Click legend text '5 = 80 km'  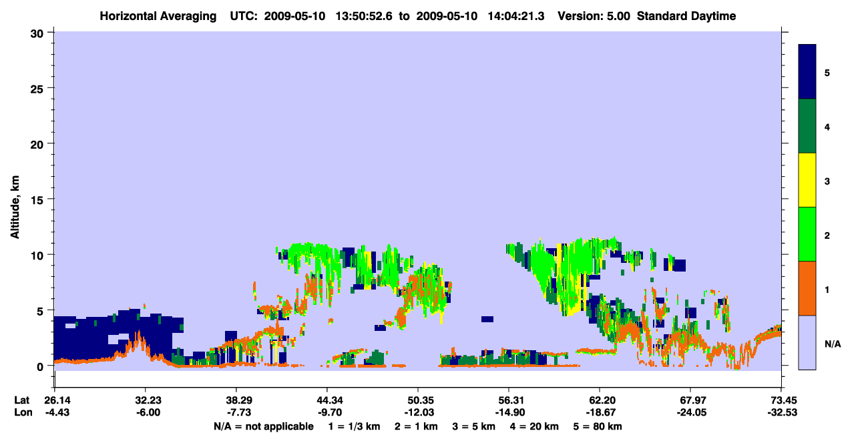click(599, 426)
